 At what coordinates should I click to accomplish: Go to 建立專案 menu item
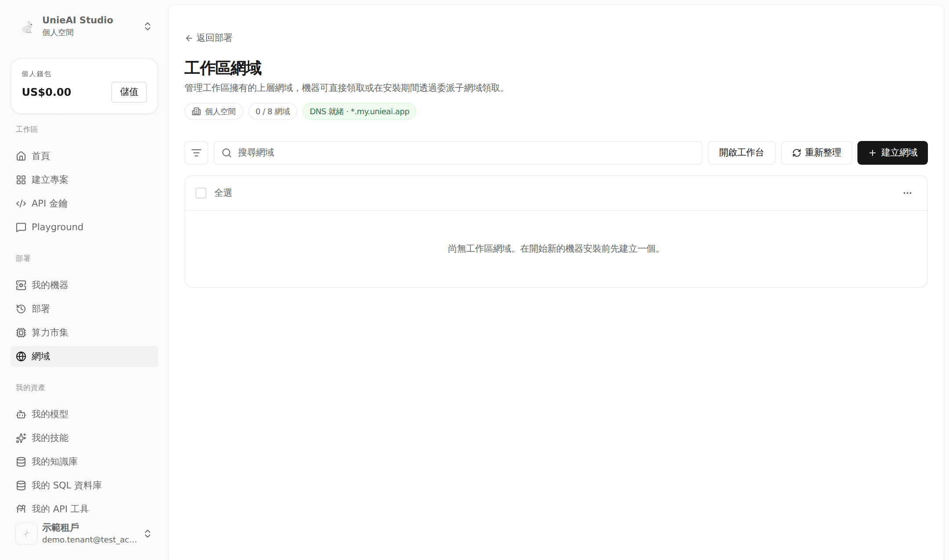pos(84,180)
